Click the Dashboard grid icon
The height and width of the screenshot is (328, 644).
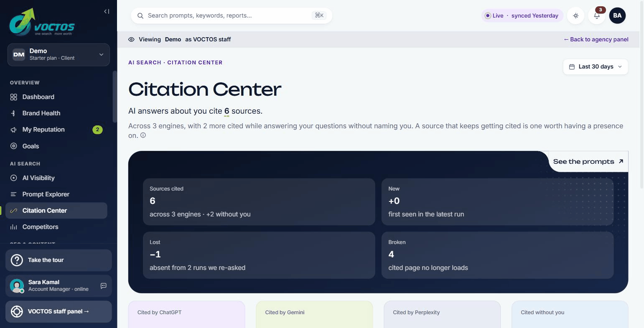click(x=13, y=97)
